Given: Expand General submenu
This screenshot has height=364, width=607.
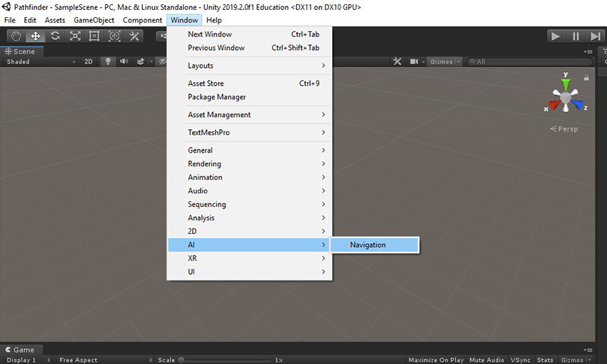Looking at the screenshot, I should [249, 150].
